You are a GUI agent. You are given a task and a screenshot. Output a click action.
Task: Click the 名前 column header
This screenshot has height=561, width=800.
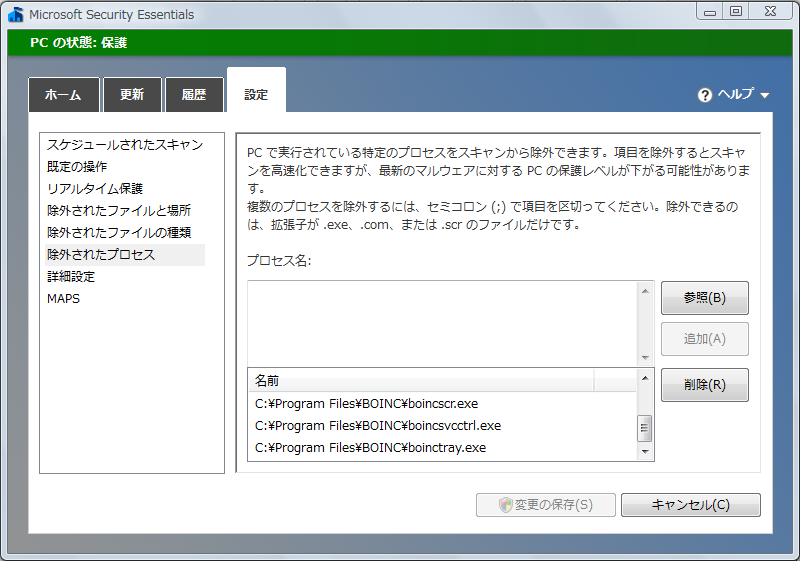coord(421,381)
